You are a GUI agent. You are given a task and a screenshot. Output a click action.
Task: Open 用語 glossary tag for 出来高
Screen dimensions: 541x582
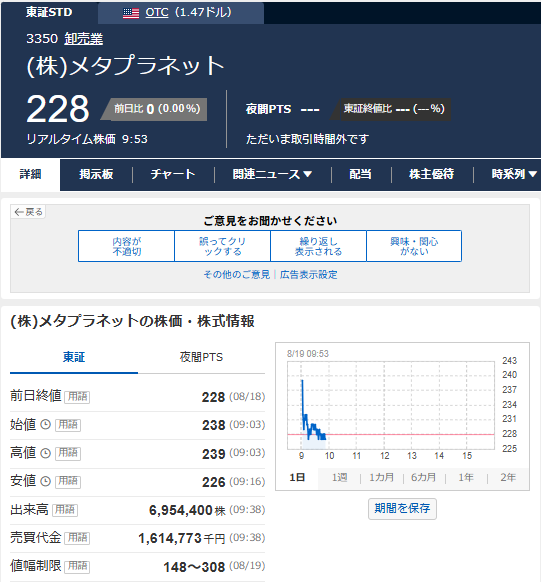click(65, 510)
